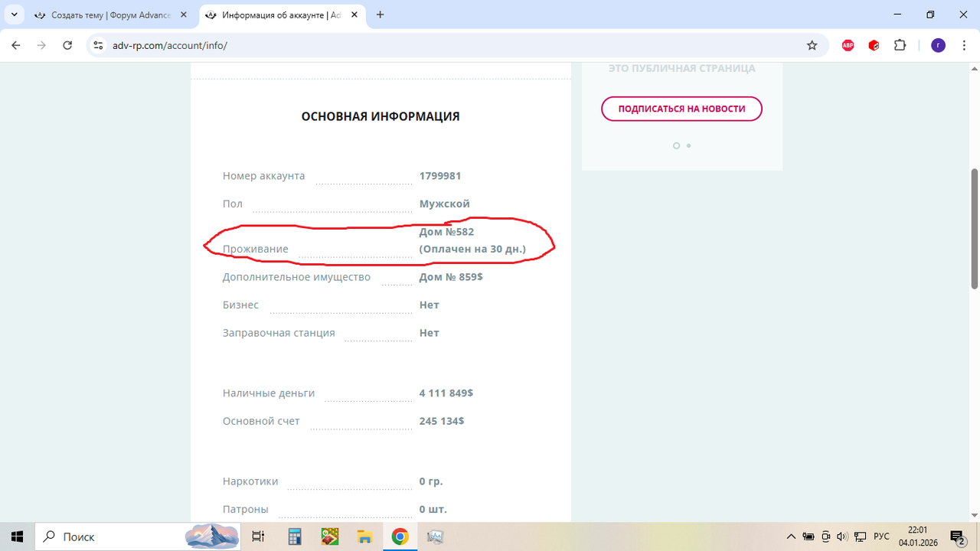Open the notification center icon
Viewport: 980px width, 551px height.
point(957,536)
